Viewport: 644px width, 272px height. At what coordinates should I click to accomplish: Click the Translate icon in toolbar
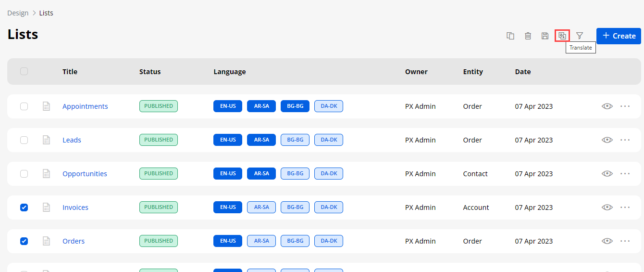tap(562, 36)
